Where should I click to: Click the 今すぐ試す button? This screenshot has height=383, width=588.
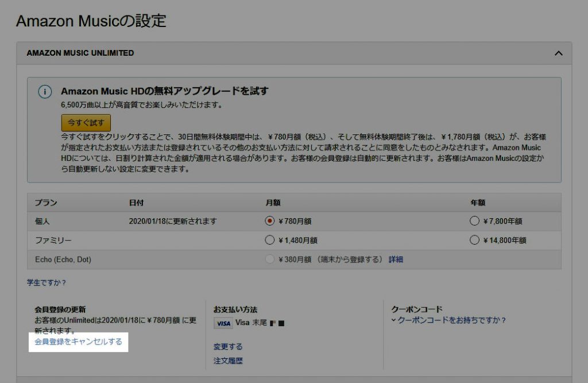click(x=86, y=123)
